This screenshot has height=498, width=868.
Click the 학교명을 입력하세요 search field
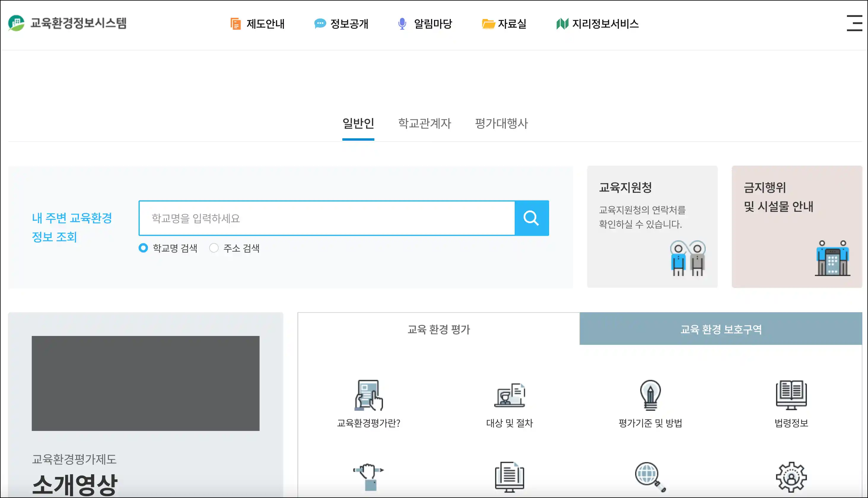327,218
